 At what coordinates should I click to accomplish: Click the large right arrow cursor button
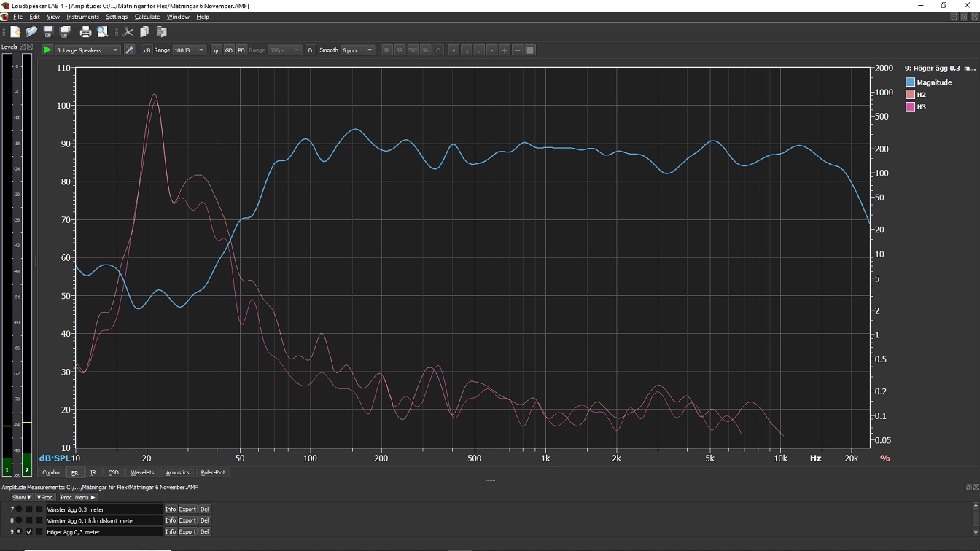coord(492,50)
